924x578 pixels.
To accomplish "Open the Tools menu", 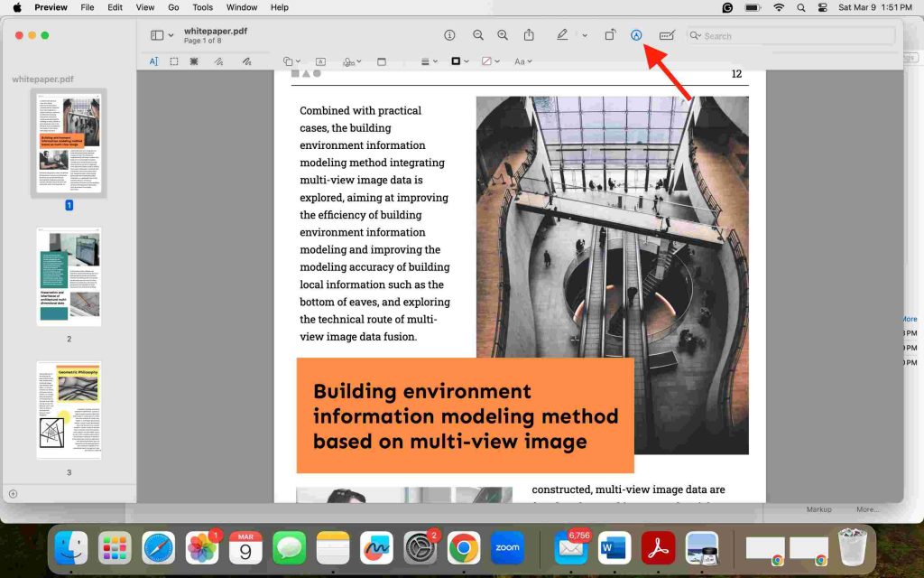I will pos(202,7).
